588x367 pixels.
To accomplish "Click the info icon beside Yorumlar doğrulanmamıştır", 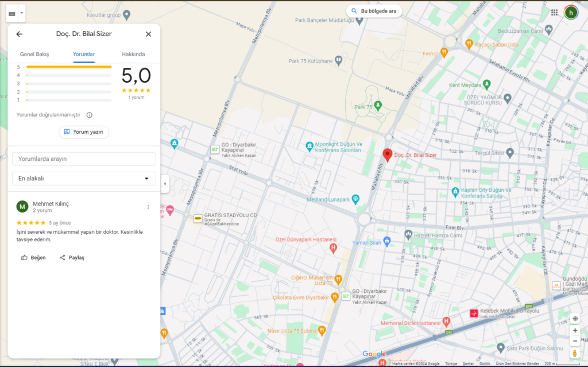I will (89, 115).
